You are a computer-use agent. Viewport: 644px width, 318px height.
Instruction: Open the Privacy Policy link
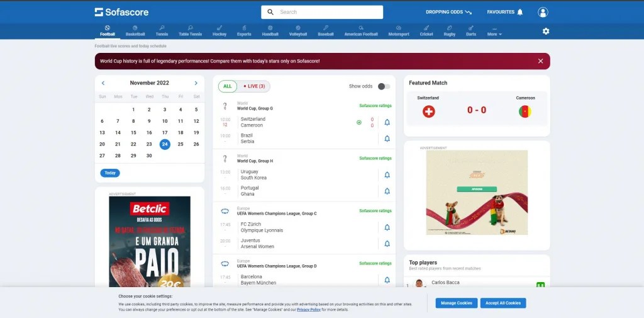click(x=309, y=310)
